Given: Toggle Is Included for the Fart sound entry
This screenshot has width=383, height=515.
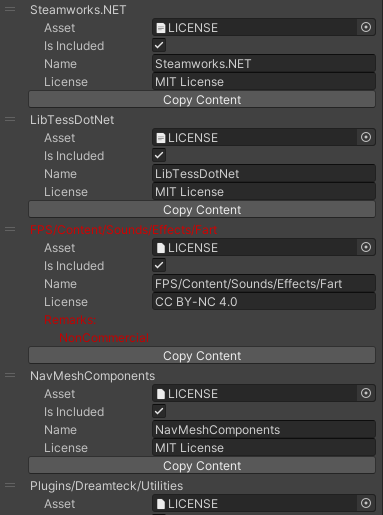Looking at the screenshot, I should click(x=159, y=265).
